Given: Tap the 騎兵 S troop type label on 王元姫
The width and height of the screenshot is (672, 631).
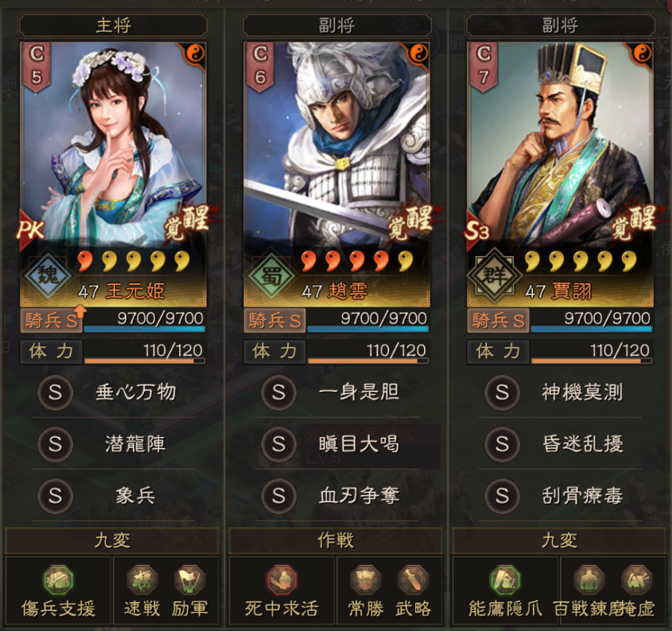Looking at the screenshot, I should [52, 320].
